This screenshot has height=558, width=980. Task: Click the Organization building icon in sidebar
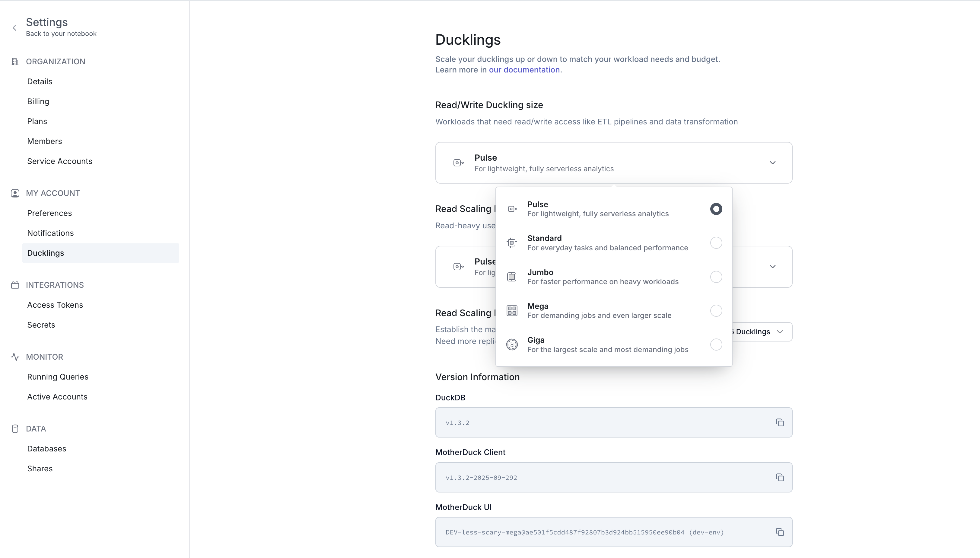15,61
